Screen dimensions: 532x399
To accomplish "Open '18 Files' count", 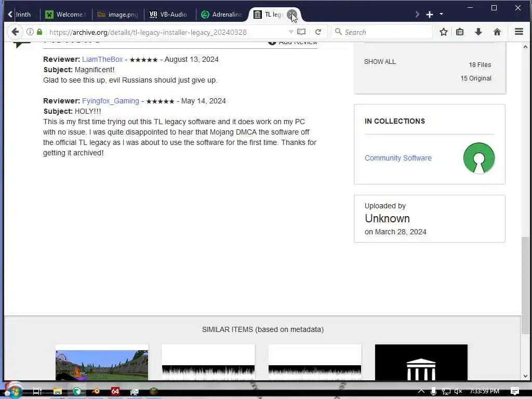I will (480, 65).
